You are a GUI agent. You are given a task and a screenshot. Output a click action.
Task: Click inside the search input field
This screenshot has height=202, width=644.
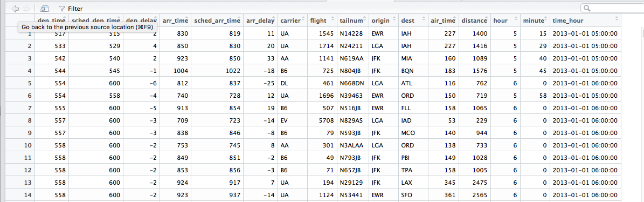612,8
